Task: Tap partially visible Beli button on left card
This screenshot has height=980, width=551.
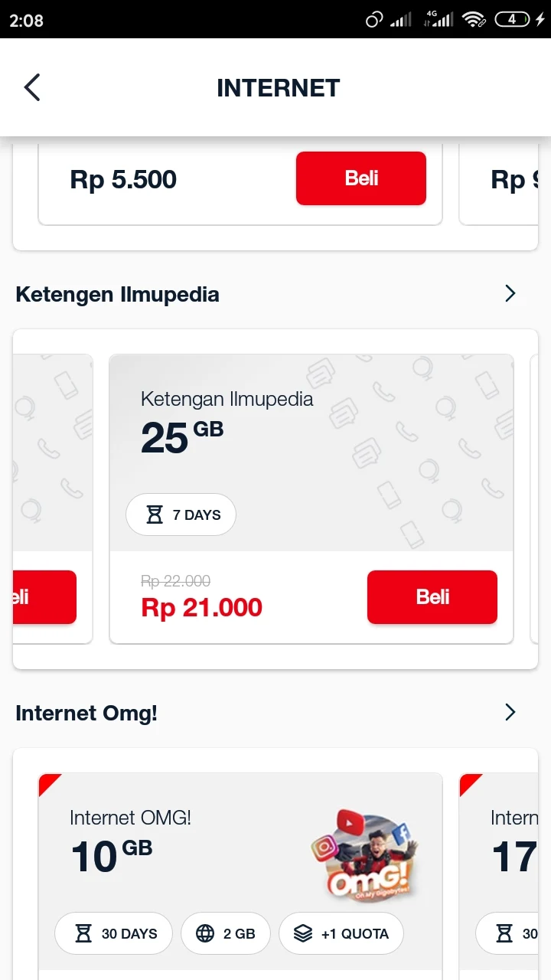Action: click(x=45, y=597)
